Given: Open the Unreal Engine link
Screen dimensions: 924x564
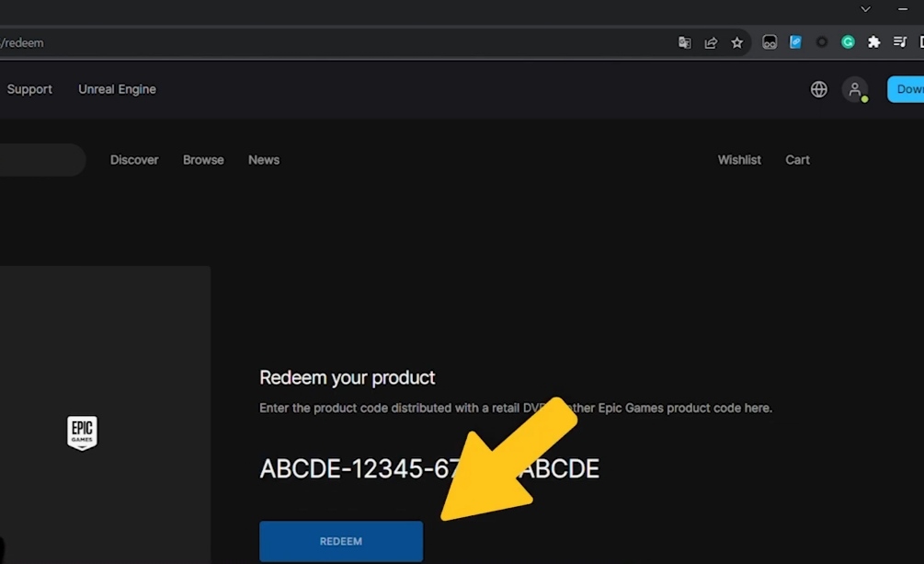Looking at the screenshot, I should [118, 89].
